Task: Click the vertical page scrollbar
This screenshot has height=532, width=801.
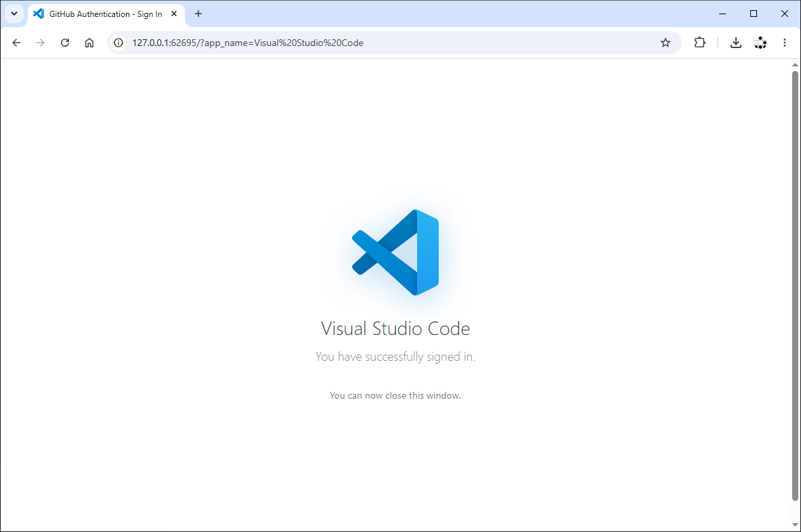Action: [x=795, y=286]
